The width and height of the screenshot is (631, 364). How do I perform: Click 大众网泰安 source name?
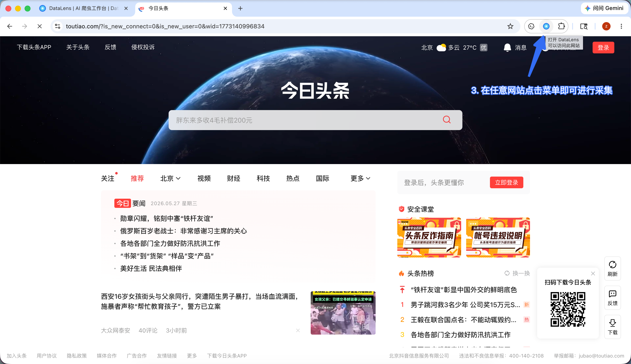click(x=116, y=330)
